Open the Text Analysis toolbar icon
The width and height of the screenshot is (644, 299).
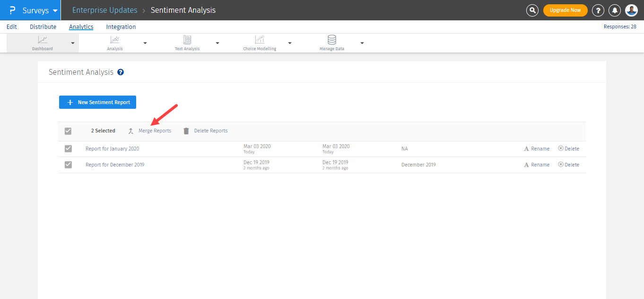pyautogui.click(x=187, y=40)
